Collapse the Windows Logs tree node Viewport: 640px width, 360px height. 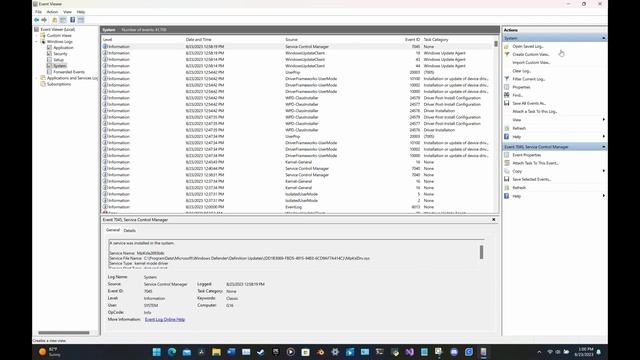37,42
